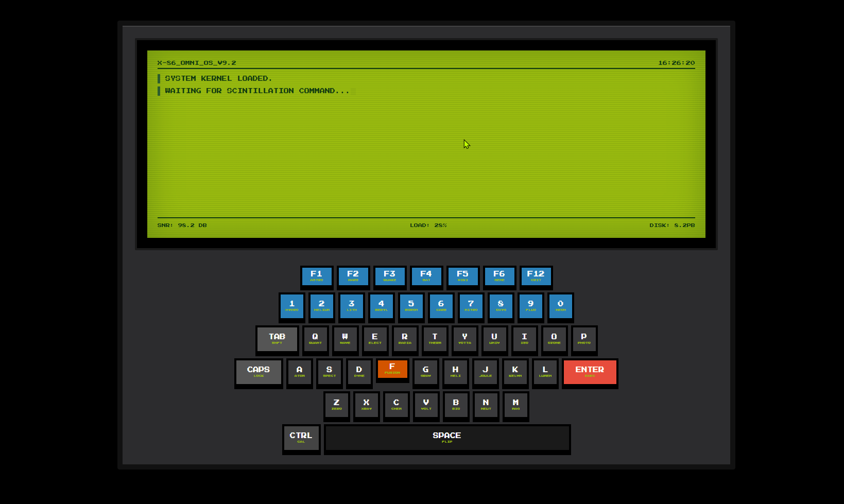
Task: Activate the 8 OXYG number key
Action: point(501,306)
